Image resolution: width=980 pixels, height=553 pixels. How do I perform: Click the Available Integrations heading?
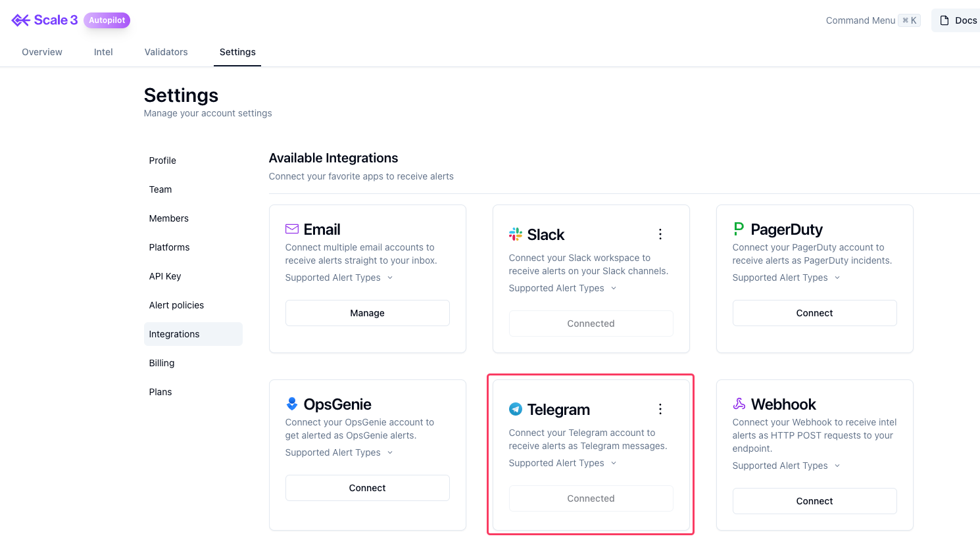pos(333,158)
